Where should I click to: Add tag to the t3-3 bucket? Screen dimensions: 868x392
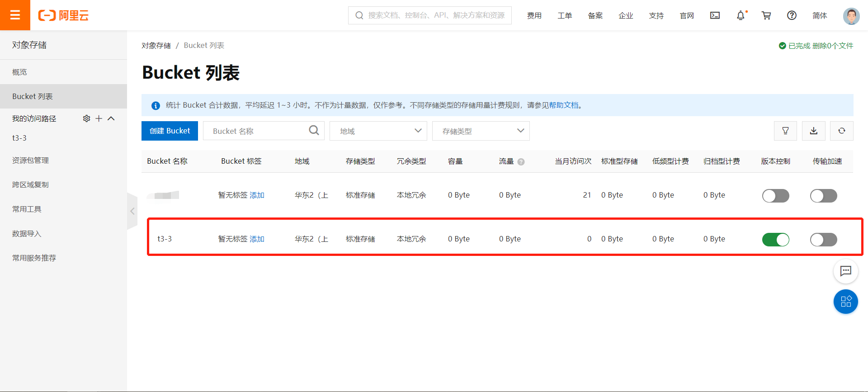pyautogui.click(x=257, y=239)
